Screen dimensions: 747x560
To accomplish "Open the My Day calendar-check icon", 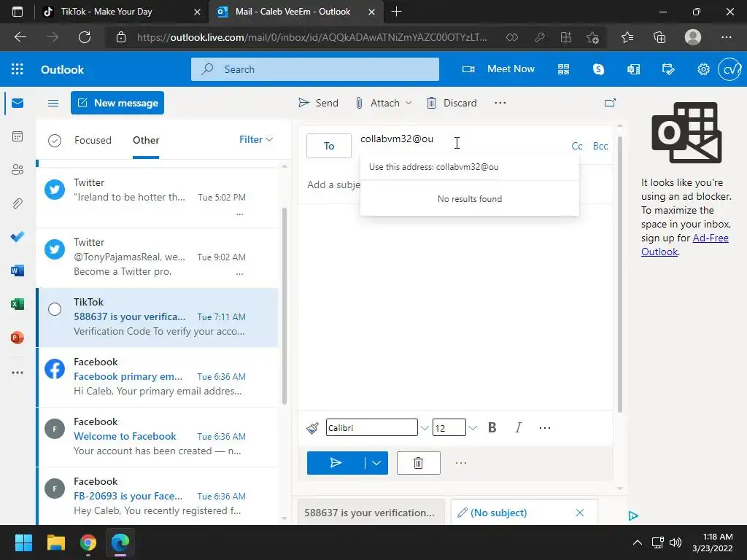I will click(x=668, y=69).
